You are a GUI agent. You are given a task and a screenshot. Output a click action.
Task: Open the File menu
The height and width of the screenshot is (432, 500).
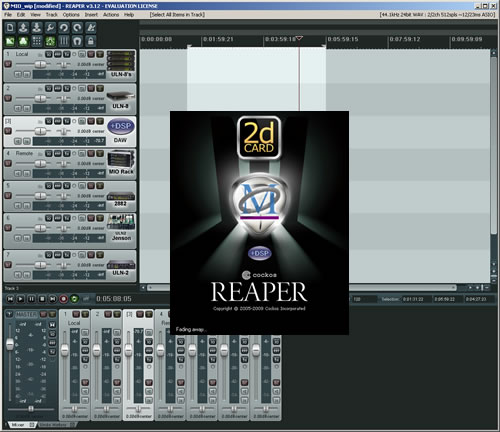click(8, 15)
